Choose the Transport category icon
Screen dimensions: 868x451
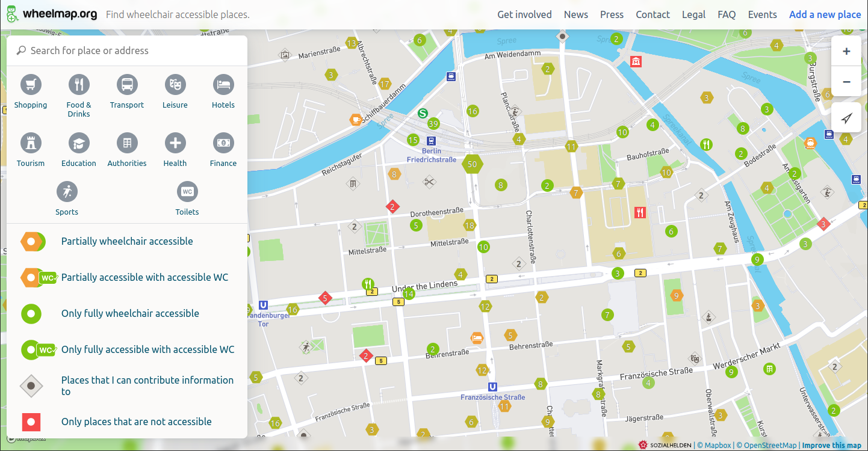pyautogui.click(x=127, y=85)
